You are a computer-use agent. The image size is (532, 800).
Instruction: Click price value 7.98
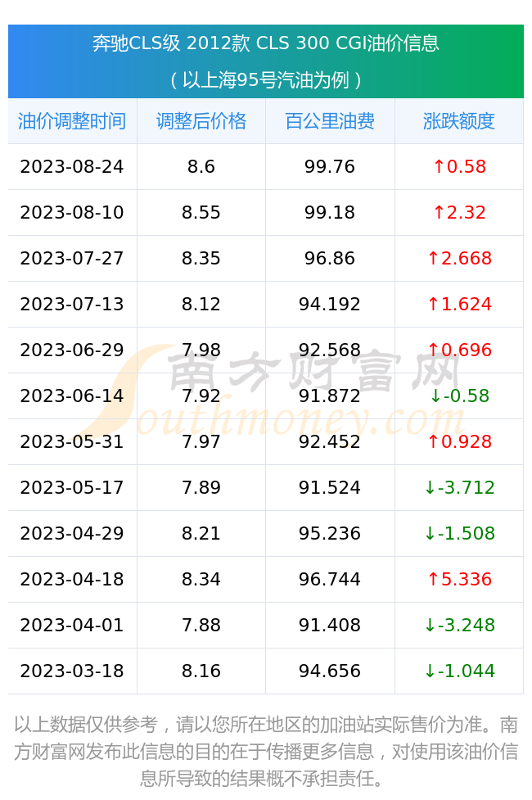[201, 350]
